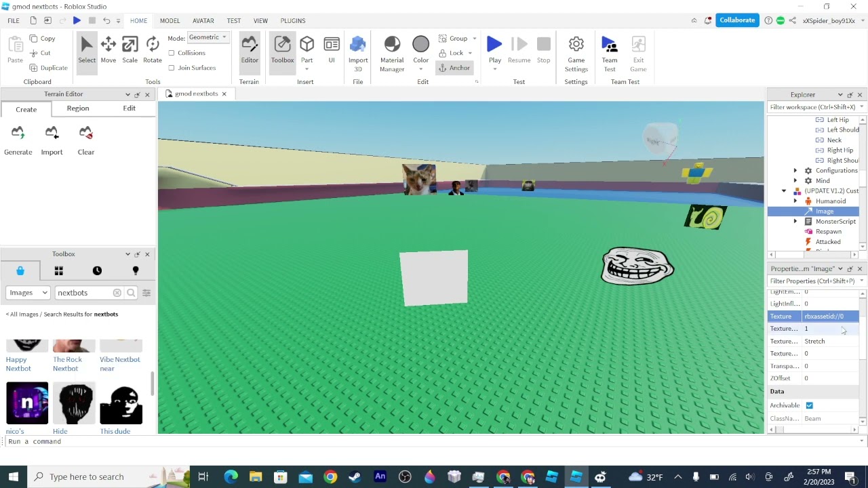
Task: Select the Respawn tree item
Action: [x=828, y=232]
